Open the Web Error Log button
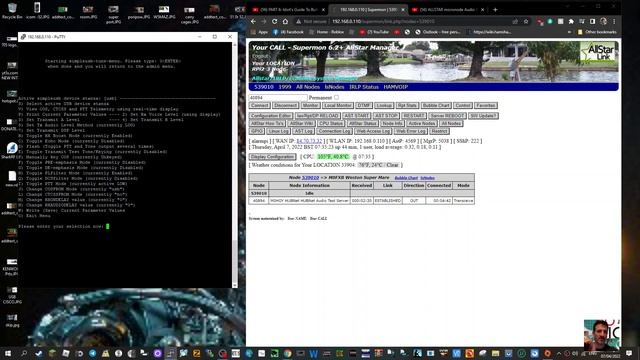The height and width of the screenshot is (360, 640). coord(411,131)
